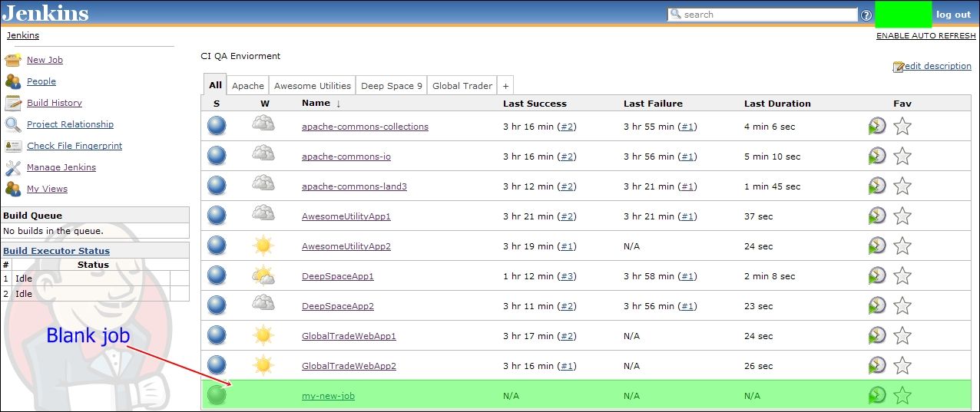Screen dimensions: 980x412
Task: Click the My Views icon in sidebar
Action: 13,189
